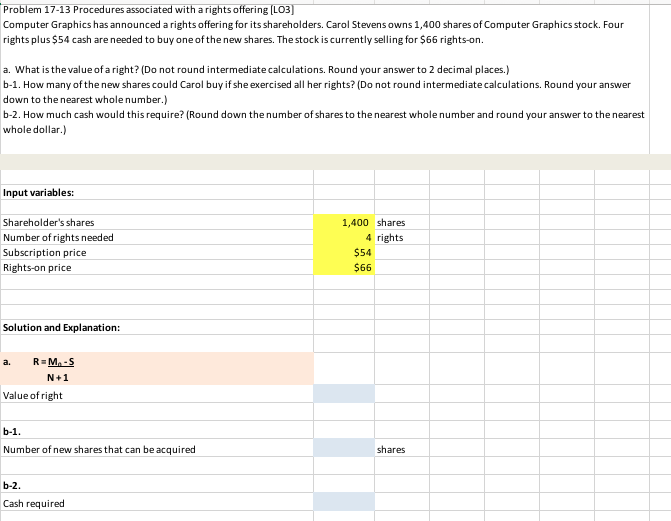671x521 pixels.
Task: Click 'Number of new shares that can be acquired'
Action: pyautogui.click(x=99, y=450)
